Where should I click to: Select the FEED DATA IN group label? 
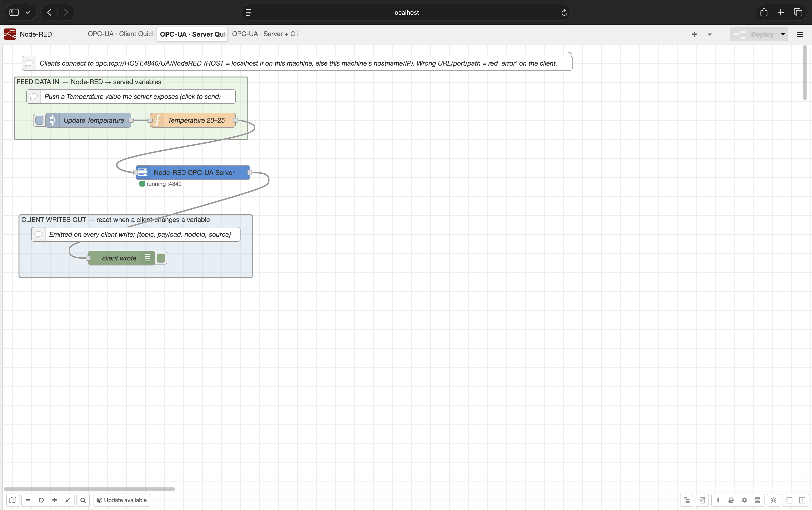coord(89,82)
